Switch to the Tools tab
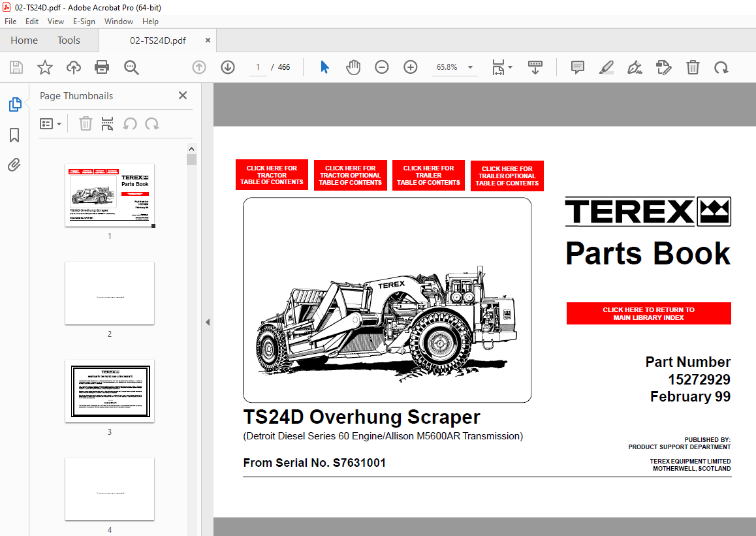 click(x=69, y=40)
